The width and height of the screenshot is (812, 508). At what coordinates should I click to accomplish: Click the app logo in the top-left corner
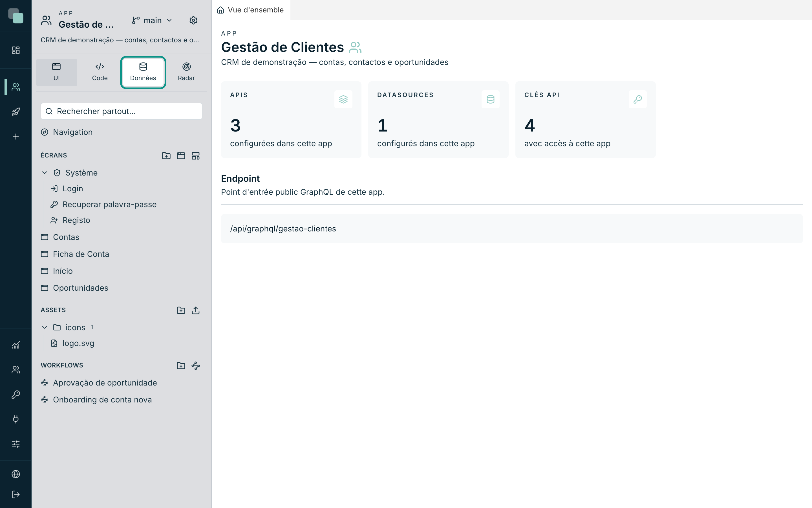pos(16,16)
